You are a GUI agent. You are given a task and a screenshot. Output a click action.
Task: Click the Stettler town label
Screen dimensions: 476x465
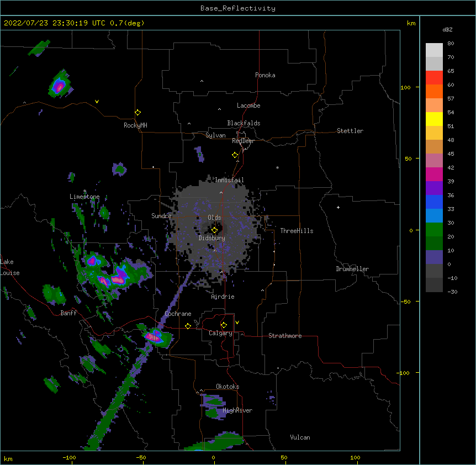pyautogui.click(x=350, y=131)
